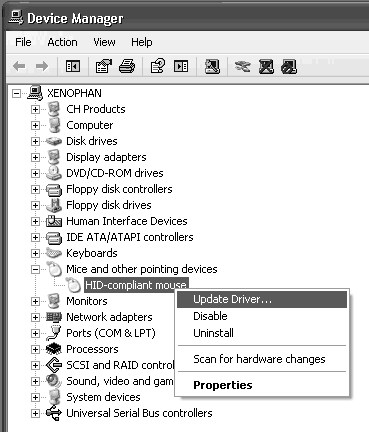The image size is (369, 432).
Task: Choose Uninstall from context menu
Action: click(262, 333)
